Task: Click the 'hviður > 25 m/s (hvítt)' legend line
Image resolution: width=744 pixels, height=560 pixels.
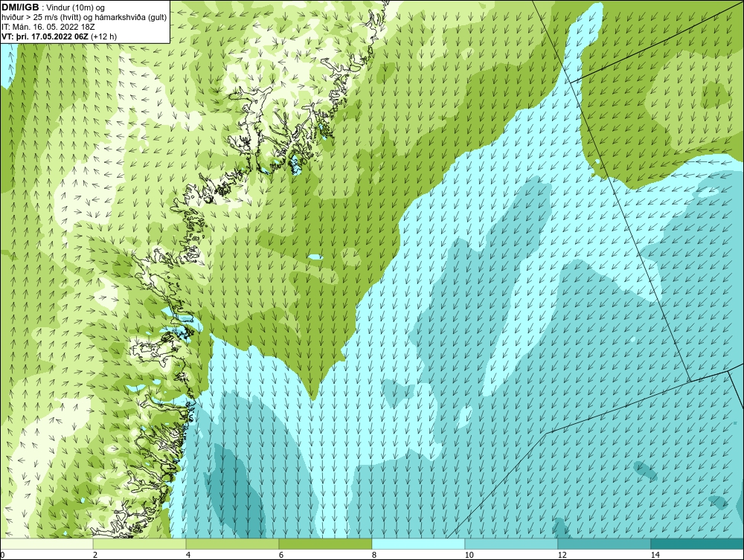Action: coord(85,17)
